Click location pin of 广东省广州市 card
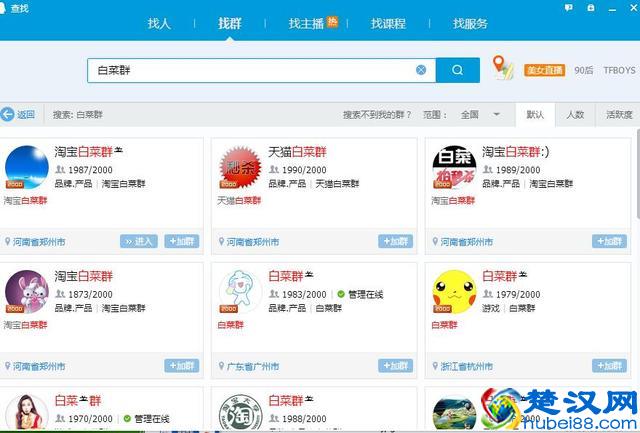640x433 pixels. (x=221, y=366)
